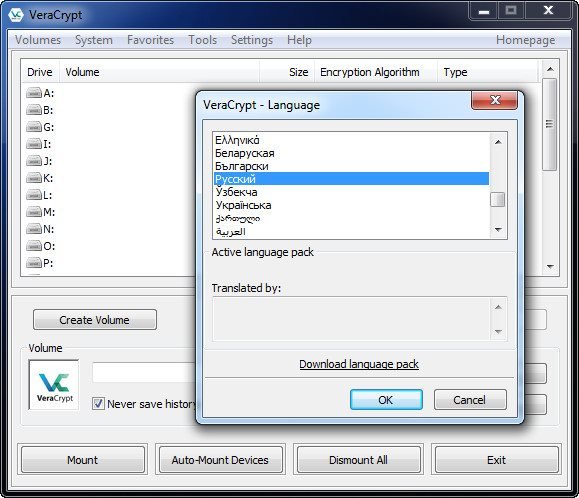The image size is (579, 498).
Task: Cancel the Language dialog
Action: point(470,400)
